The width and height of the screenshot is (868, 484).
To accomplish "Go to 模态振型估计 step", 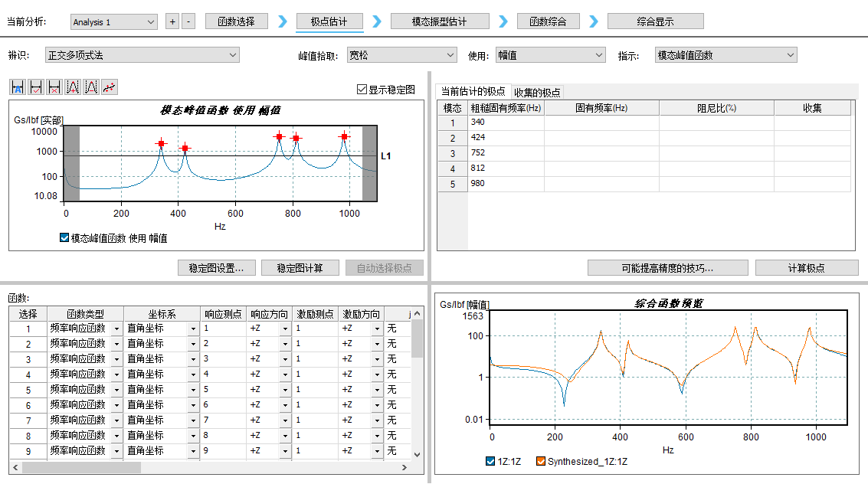I will click(x=438, y=21).
